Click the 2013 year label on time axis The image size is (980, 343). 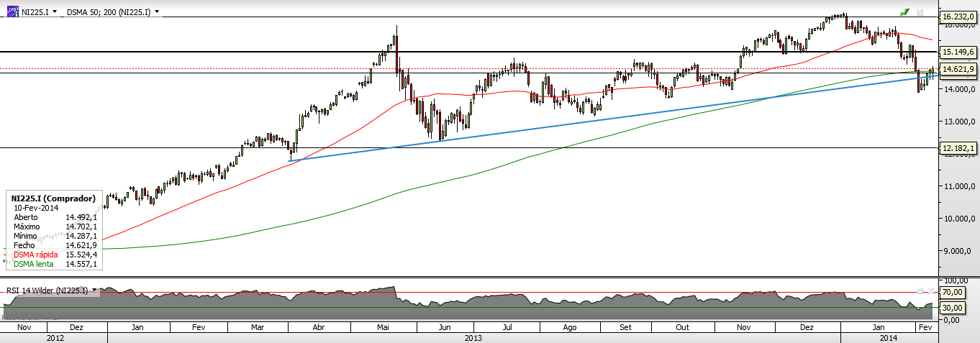coord(473,337)
